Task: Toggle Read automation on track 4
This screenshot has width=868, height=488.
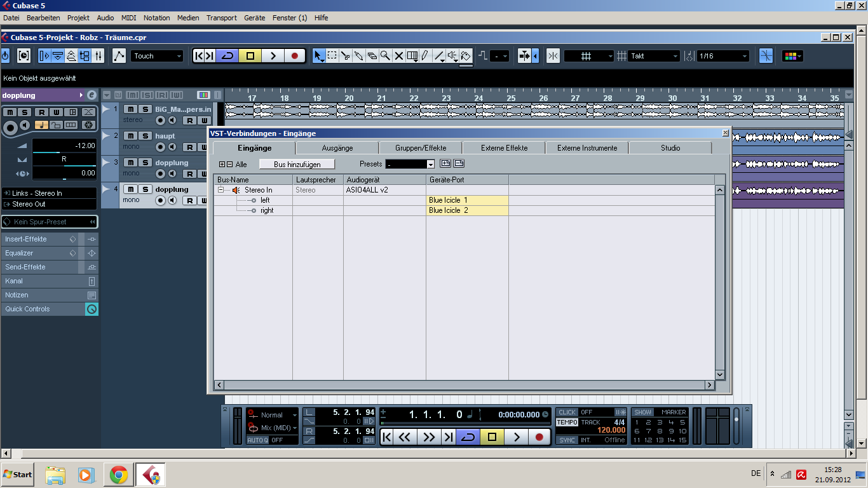Action: [x=190, y=200]
